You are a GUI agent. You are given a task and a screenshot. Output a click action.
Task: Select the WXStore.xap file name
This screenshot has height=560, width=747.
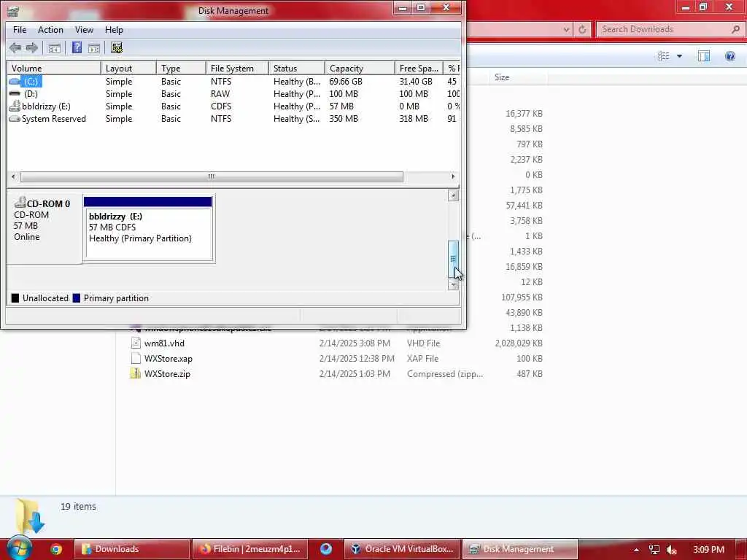click(169, 359)
